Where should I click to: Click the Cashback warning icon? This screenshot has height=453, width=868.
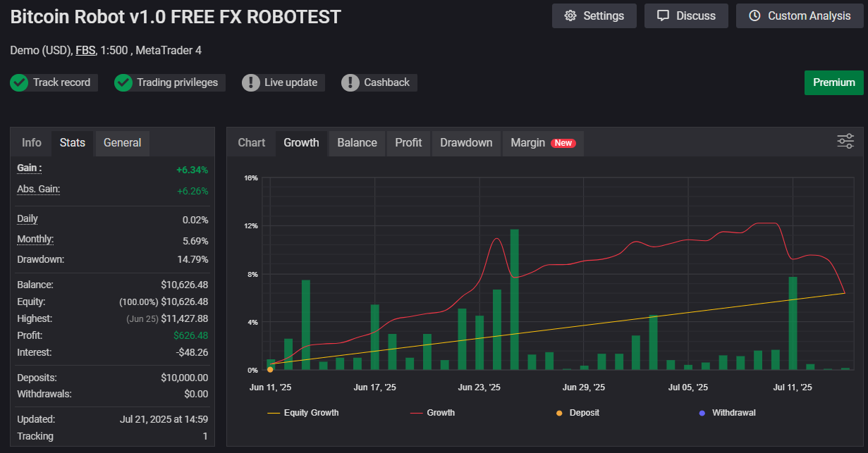(x=350, y=82)
